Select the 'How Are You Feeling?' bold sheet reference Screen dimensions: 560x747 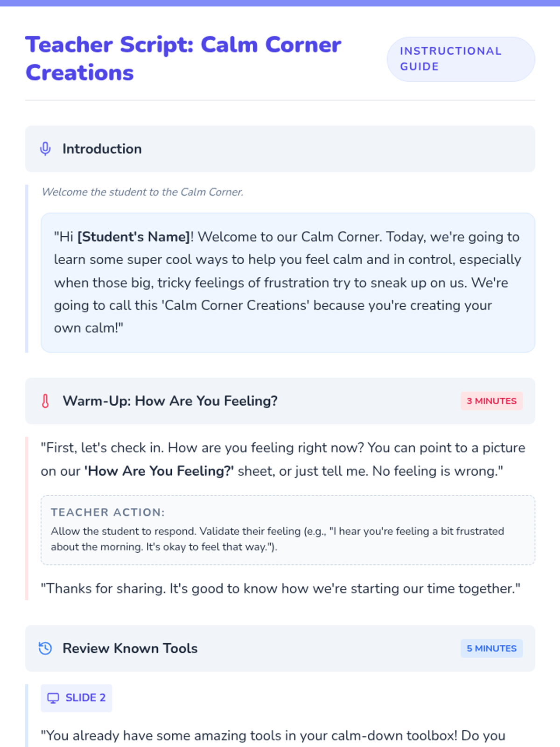pyautogui.click(x=159, y=471)
